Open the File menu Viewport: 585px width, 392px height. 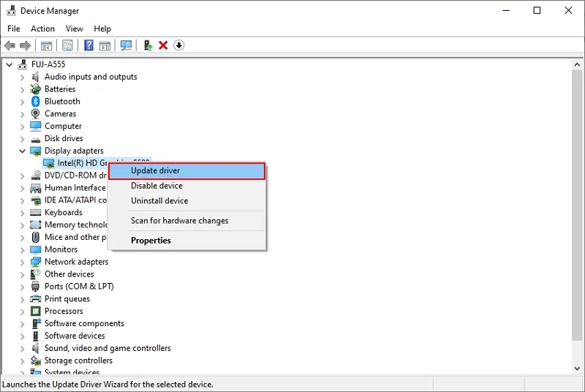tap(14, 29)
